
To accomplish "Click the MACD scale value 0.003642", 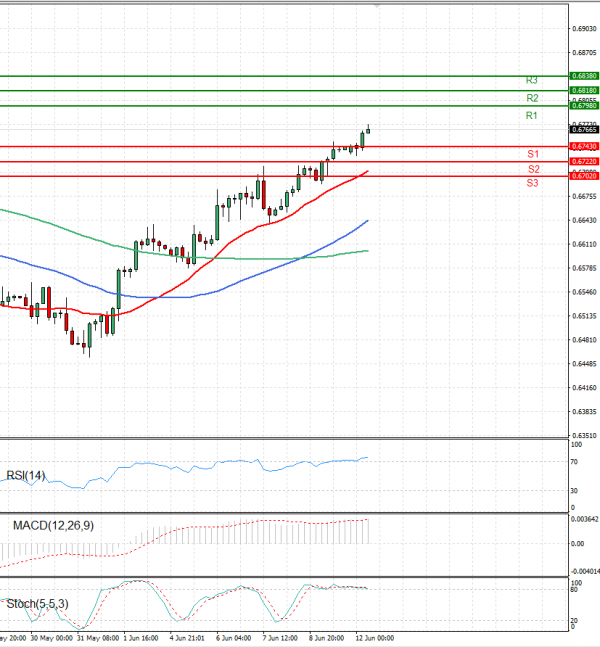I will 585,519.
